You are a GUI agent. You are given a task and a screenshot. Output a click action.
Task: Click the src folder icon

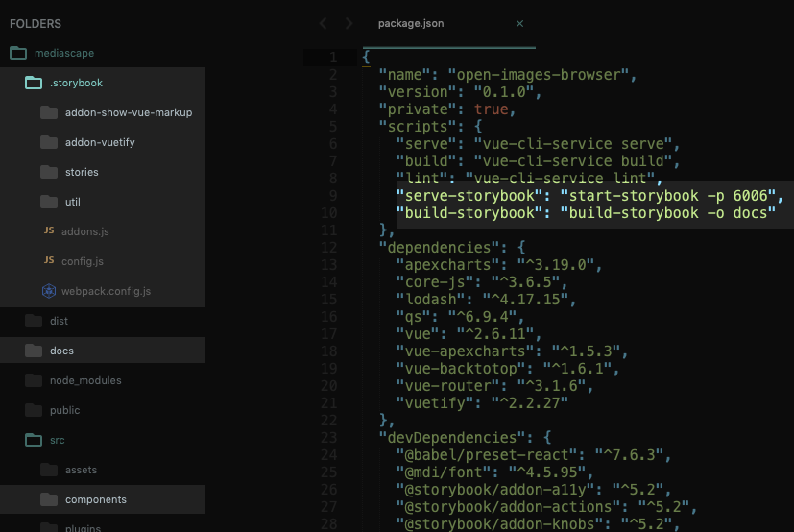pos(34,440)
